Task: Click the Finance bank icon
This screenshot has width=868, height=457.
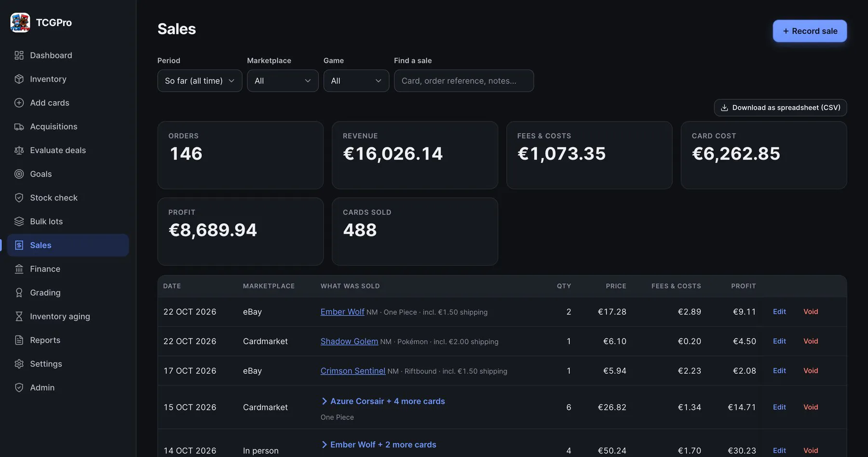Action: click(19, 269)
